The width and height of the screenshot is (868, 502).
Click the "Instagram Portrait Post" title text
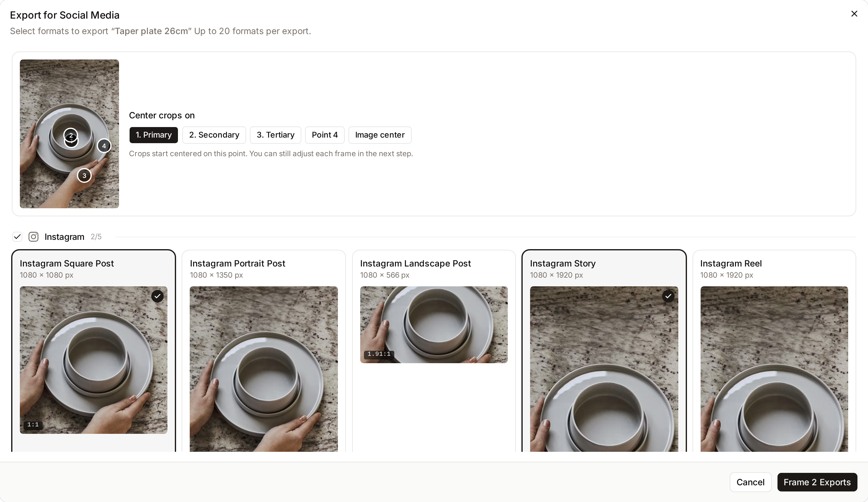pos(238,263)
